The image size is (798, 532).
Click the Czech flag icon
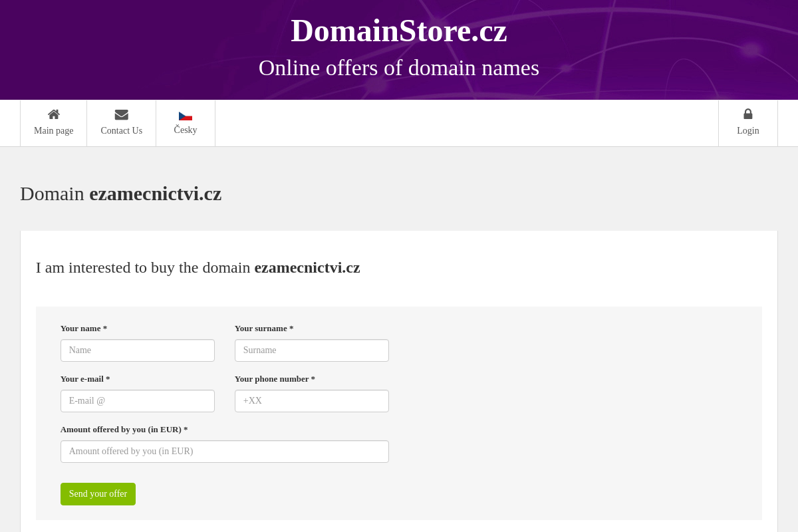[185, 114]
